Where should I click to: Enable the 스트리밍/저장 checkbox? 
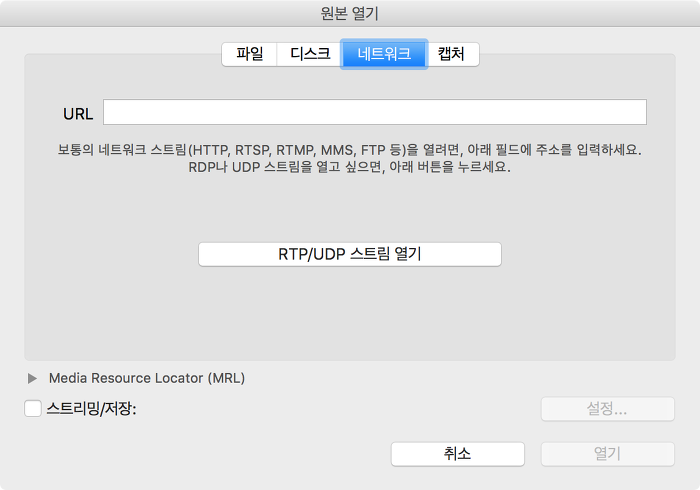tap(33, 408)
